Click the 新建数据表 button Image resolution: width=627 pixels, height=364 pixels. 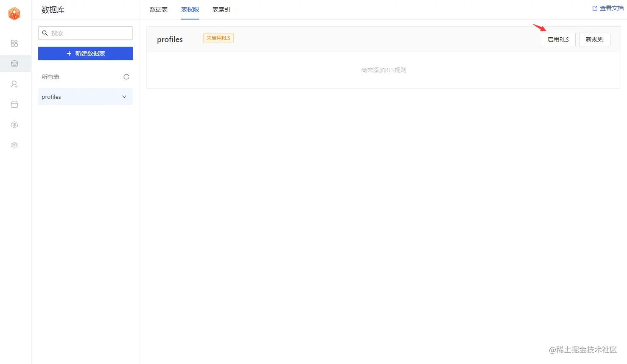tap(85, 53)
